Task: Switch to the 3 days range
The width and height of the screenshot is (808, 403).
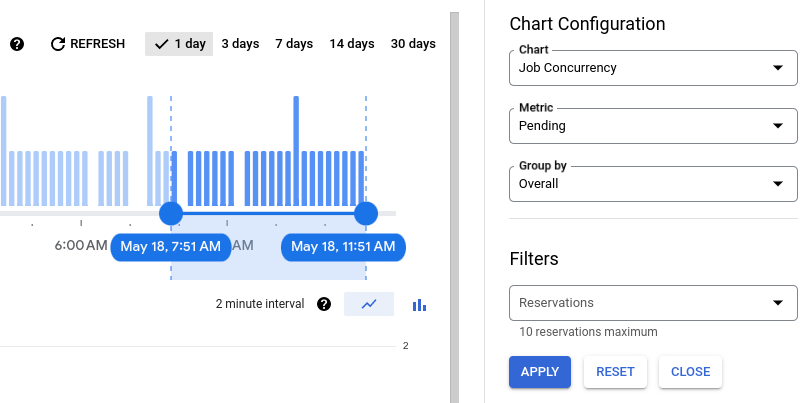Action: [240, 44]
